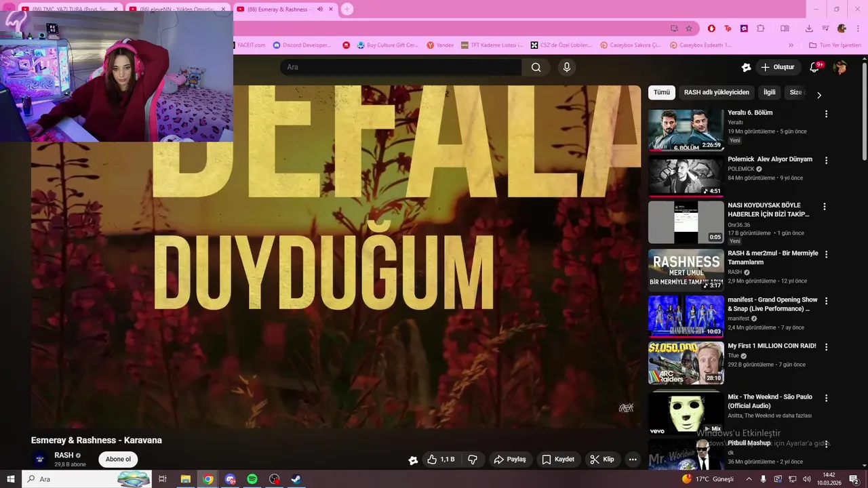Open the Yeraltı 6. Bölüm thumbnail
868x488 pixels.
686,130
